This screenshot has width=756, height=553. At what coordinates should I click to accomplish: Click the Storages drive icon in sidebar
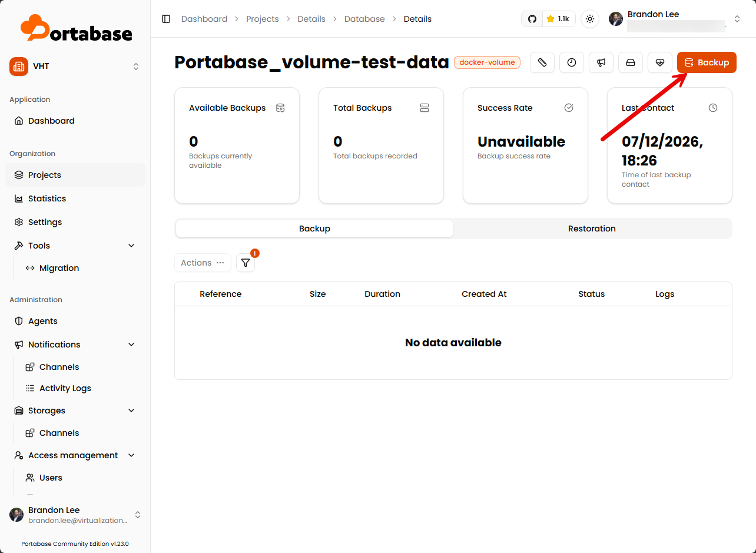tap(19, 410)
